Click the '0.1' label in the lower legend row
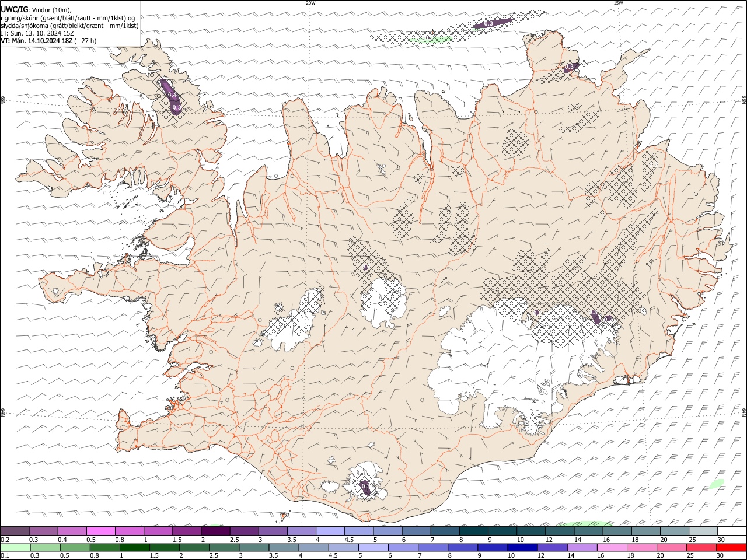The image size is (747, 560). coord(5,556)
